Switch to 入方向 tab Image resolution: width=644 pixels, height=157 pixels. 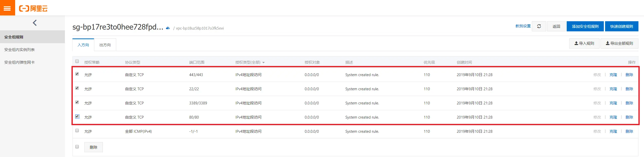[x=83, y=45]
